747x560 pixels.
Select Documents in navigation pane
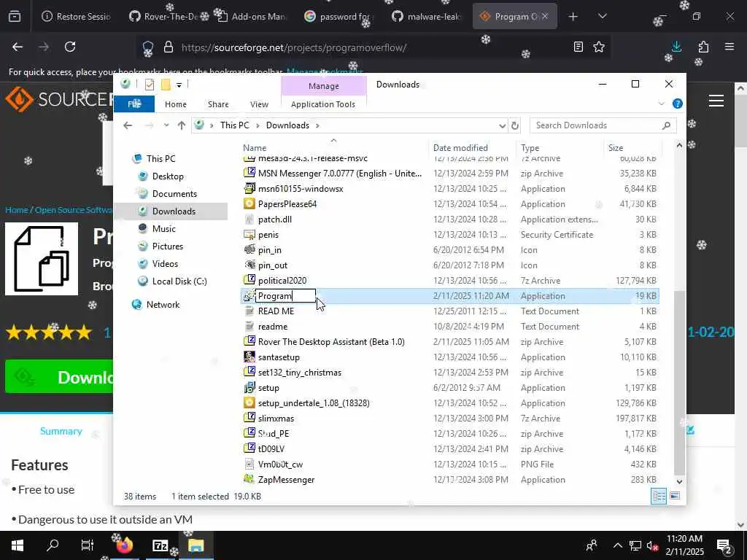click(x=174, y=194)
